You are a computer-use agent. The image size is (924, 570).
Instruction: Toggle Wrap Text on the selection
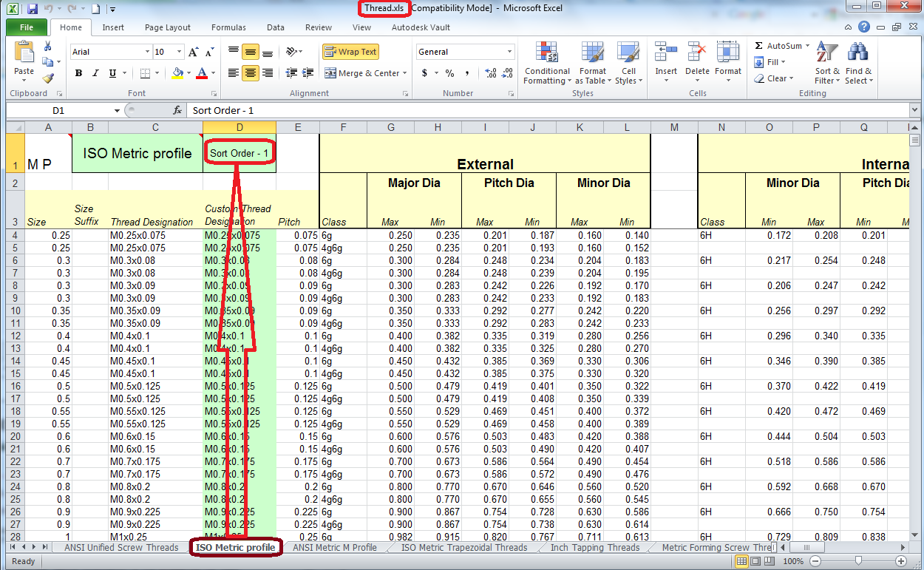point(350,52)
